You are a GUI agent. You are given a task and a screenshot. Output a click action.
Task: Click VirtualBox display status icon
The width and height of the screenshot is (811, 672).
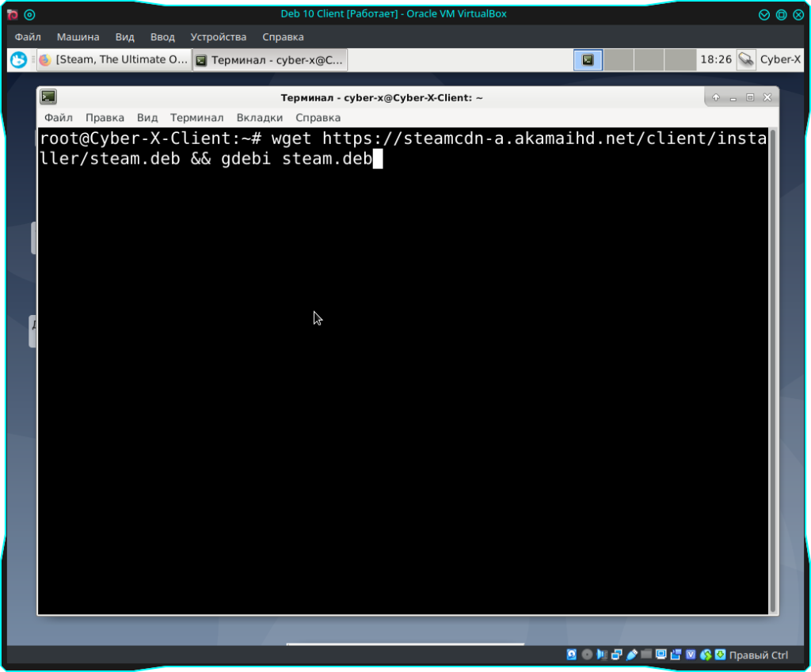[661, 655]
